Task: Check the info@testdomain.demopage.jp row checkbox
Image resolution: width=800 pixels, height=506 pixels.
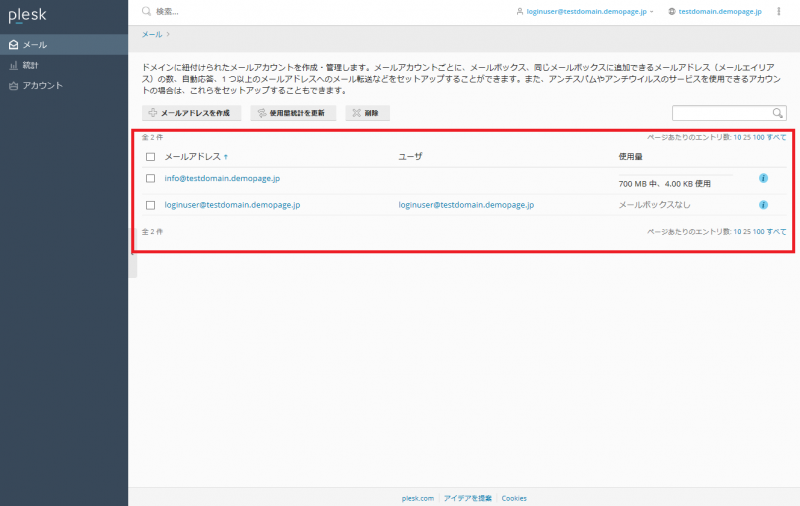Action: coord(150,178)
